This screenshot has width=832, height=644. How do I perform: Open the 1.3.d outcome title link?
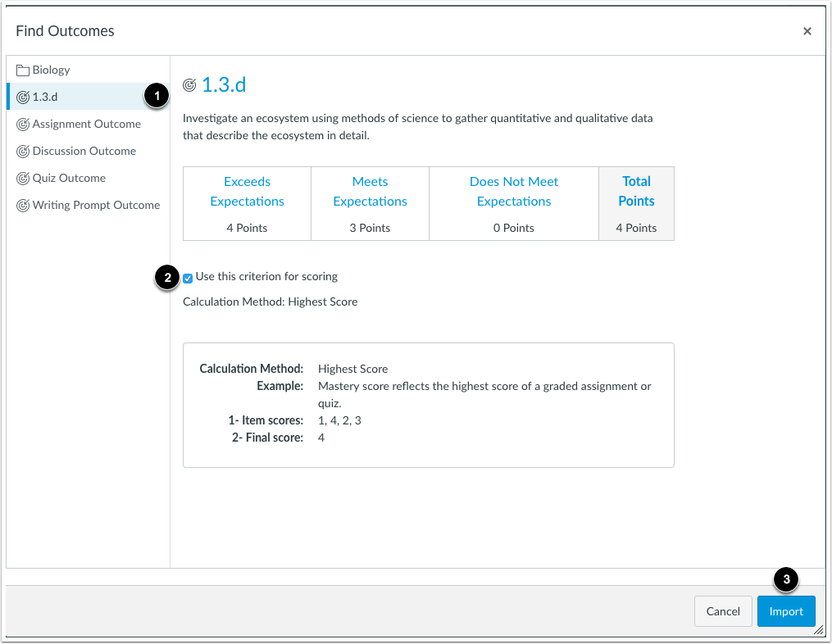point(224,85)
